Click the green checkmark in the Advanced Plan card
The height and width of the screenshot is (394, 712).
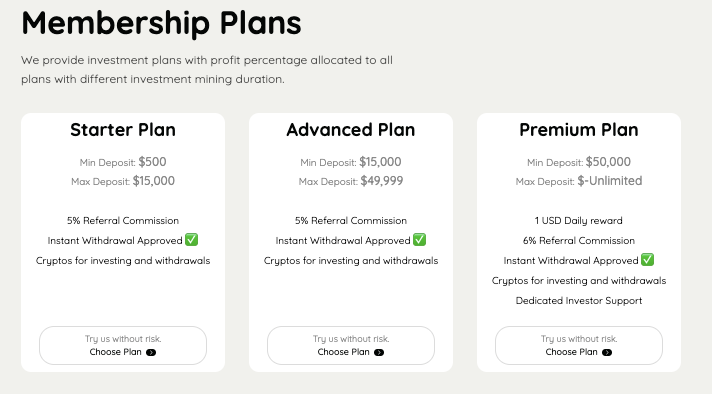point(420,240)
